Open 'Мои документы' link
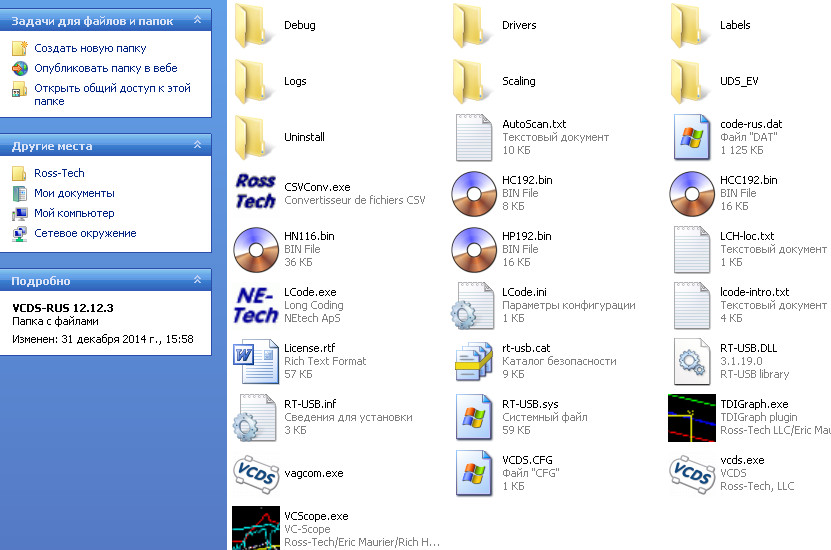The width and height of the screenshot is (831, 550). coord(74,193)
